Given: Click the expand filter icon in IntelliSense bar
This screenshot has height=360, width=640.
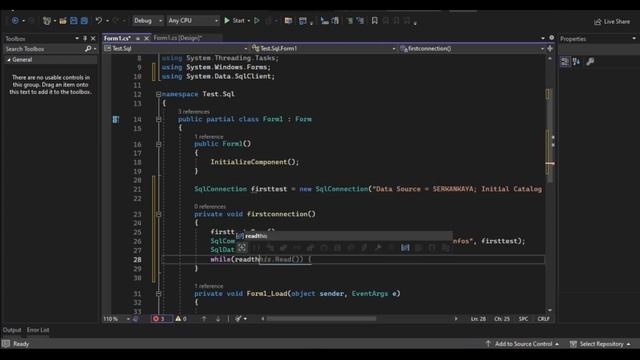Looking at the screenshot, I should [242, 247].
